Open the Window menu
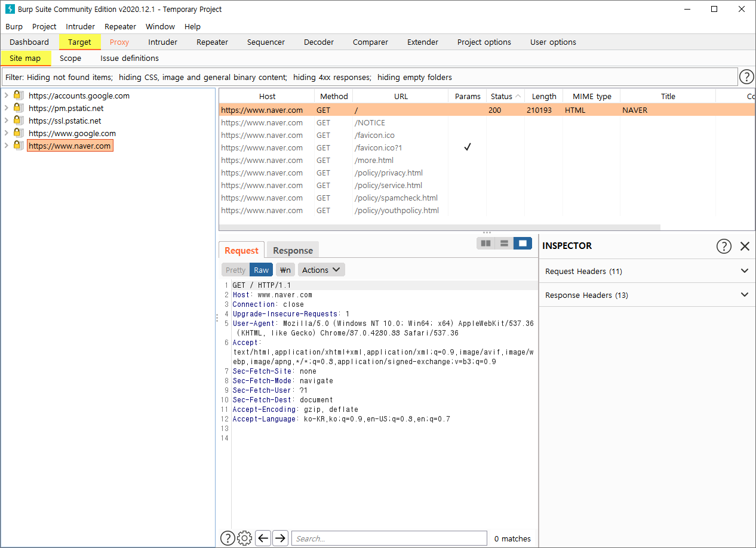The height and width of the screenshot is (548, 756). [160, 26]
